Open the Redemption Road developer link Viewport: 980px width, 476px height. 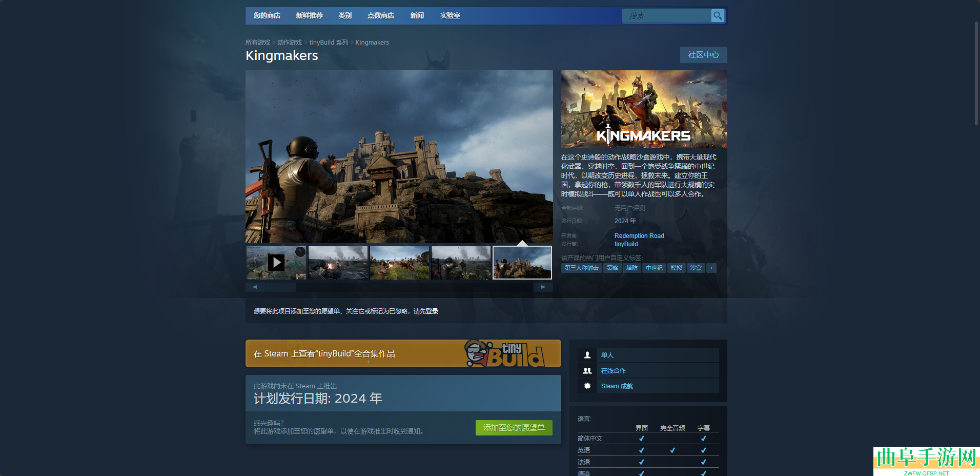coord(639,236)
